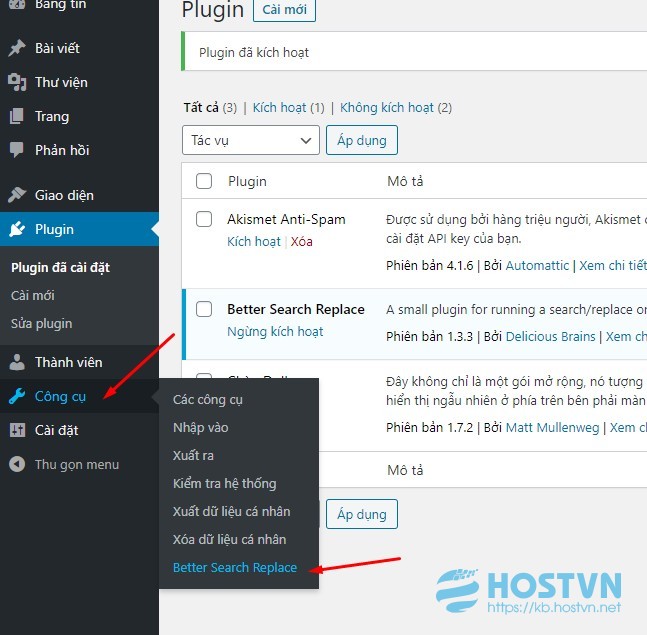Tick the select-all checkbox beside Plugin header
Screen dimensions: 647x635
(204, 181)
